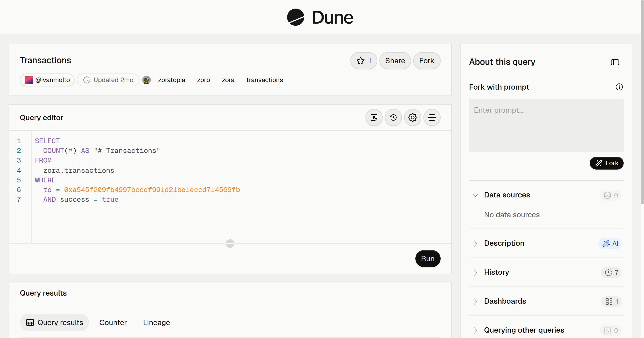Switch to the Lineage tab
Viewport: 644px width, 338px height.
pos(156,322)
